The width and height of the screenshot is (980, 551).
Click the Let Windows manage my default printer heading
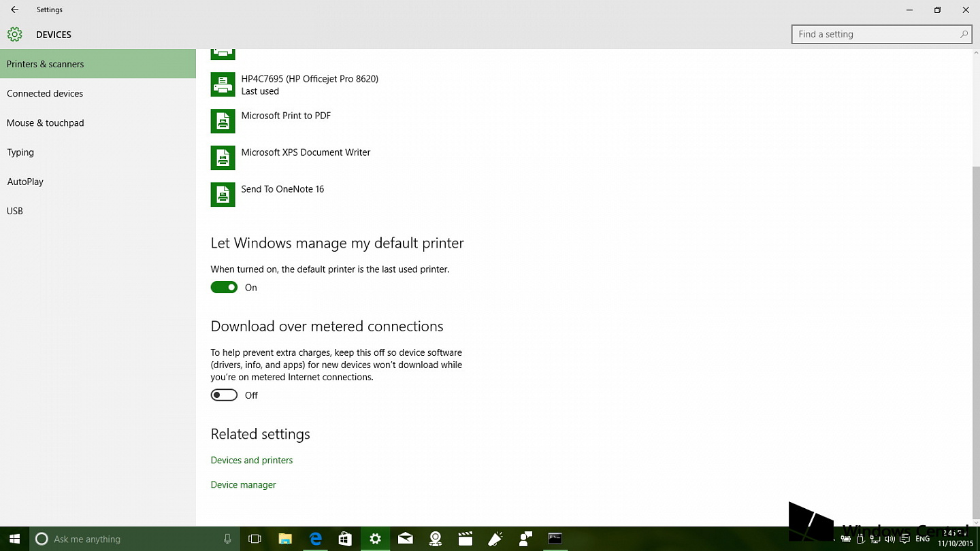(338, 244)
